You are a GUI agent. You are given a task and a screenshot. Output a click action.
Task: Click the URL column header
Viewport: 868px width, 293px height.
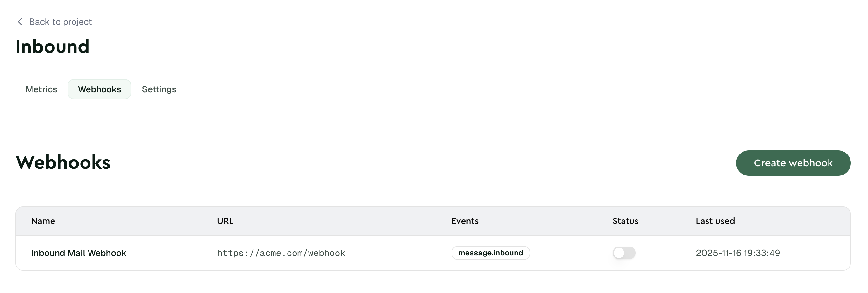click(225, 221)
